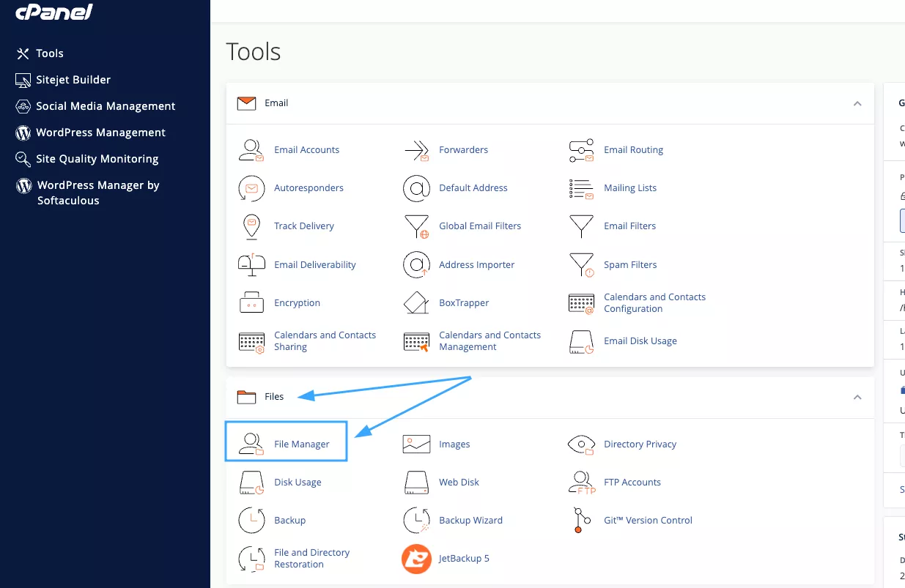Viewport: 905px width, 588px height.
Task: Open the JetBackup 5 icon
Action: point(416,559)
